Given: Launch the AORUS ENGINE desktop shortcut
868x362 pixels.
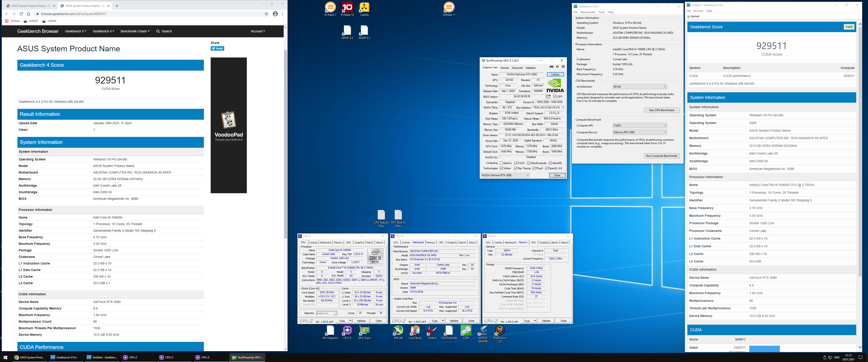Looking at the screenshot, I should (483, 334).
